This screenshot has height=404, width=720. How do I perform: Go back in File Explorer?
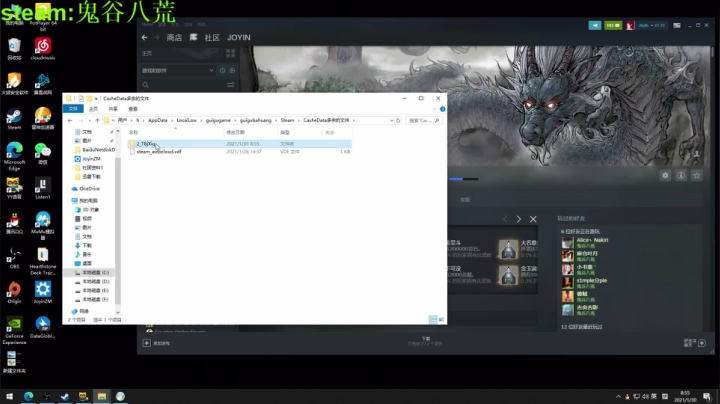coord(70,121)
